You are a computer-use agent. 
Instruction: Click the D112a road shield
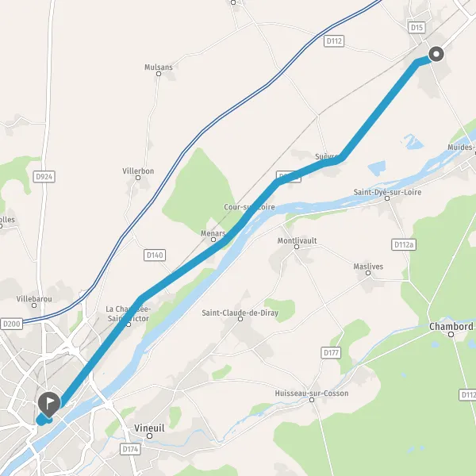click(x=404, y=244)
